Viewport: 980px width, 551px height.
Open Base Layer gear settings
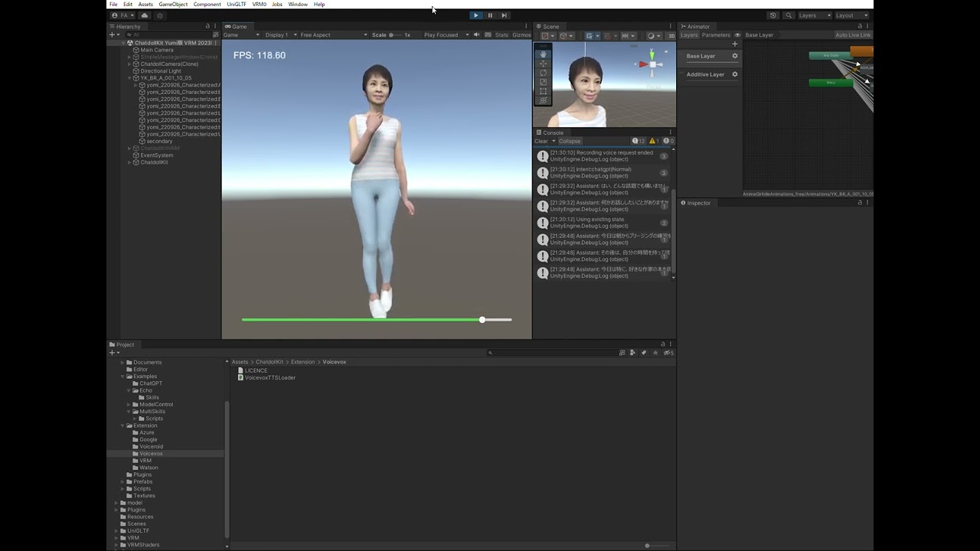click(x=735, y=56)
